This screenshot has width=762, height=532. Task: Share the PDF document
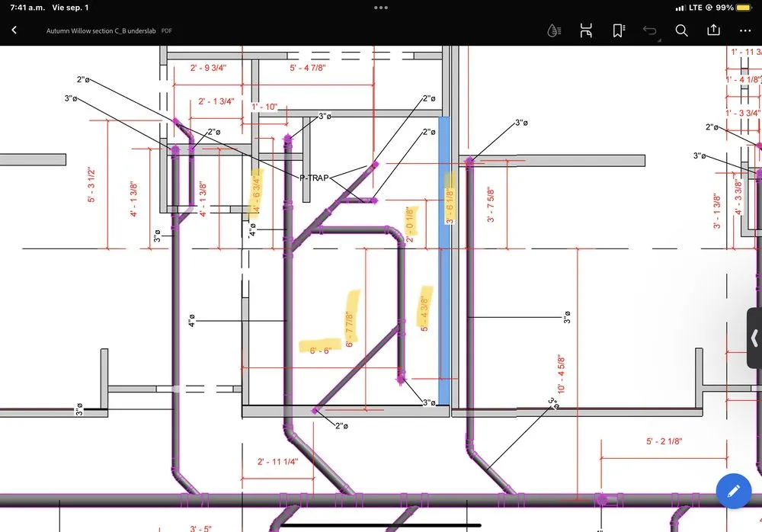point(714,30)
